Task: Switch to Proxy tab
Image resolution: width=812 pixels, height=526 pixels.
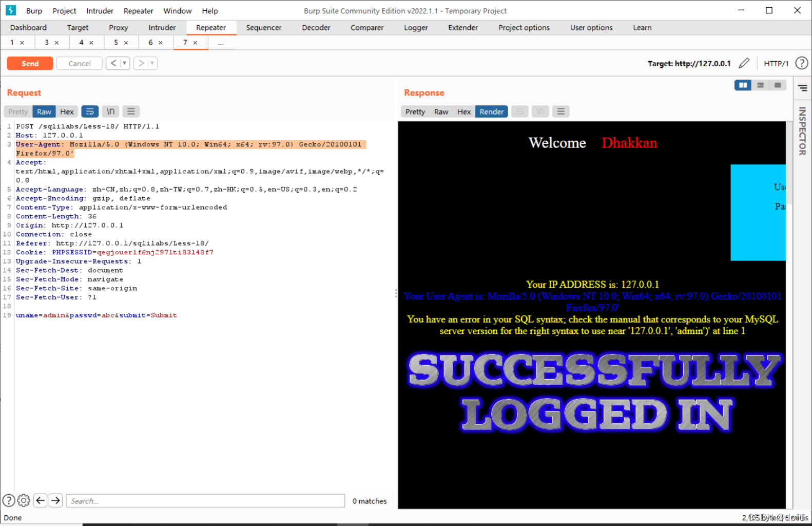Action: pos(119,28)
